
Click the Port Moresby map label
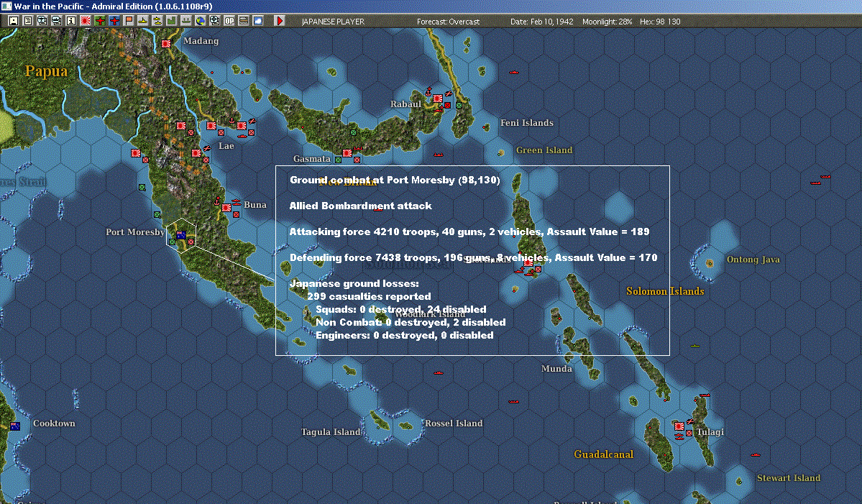(135, 232)
